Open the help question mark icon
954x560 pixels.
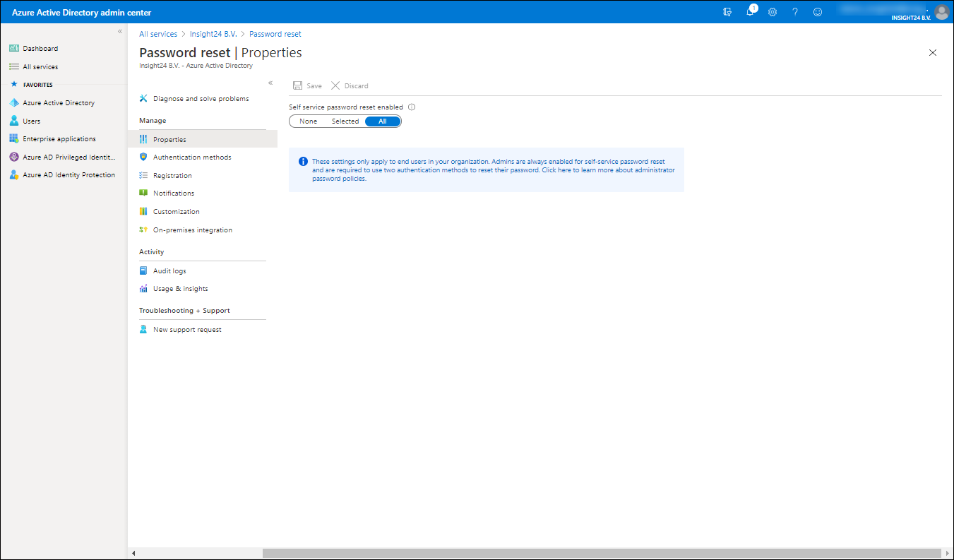(x=795, y=12)
